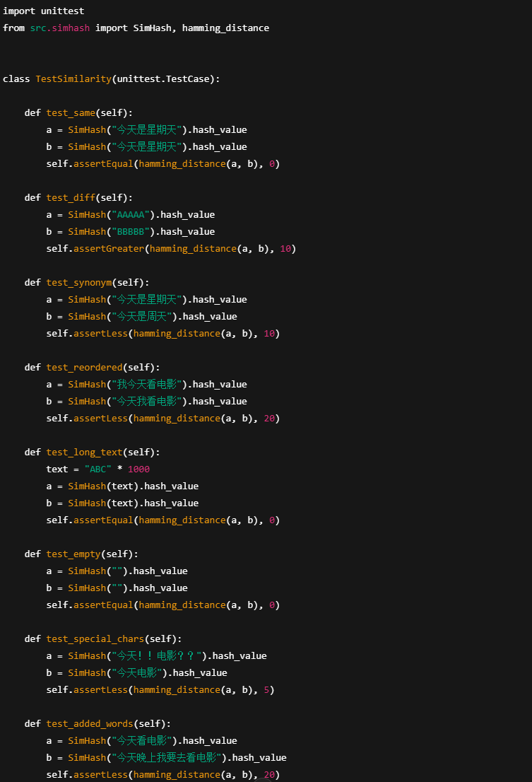Click the 'src.simhash' module name
532x782 pixels.
pos(60,28)
